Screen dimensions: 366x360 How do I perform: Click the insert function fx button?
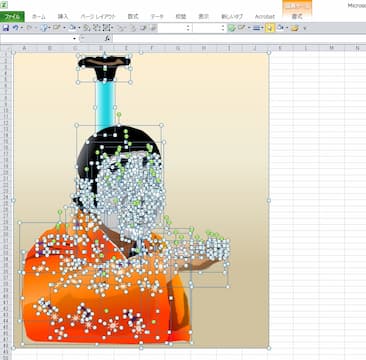[x=107, y=38]
